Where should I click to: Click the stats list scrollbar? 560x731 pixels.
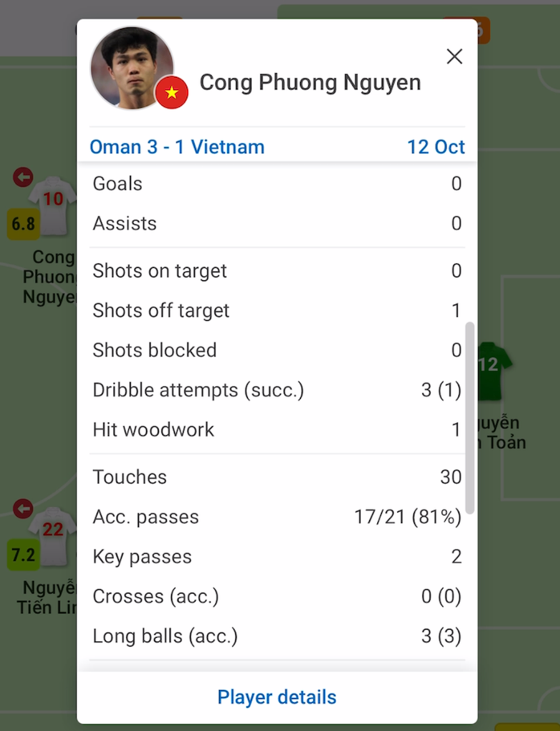[469, 417]
